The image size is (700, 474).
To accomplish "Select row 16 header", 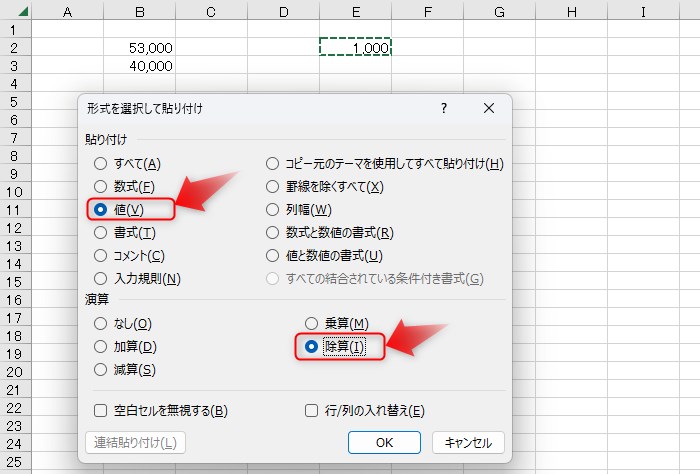I will 16,300.
